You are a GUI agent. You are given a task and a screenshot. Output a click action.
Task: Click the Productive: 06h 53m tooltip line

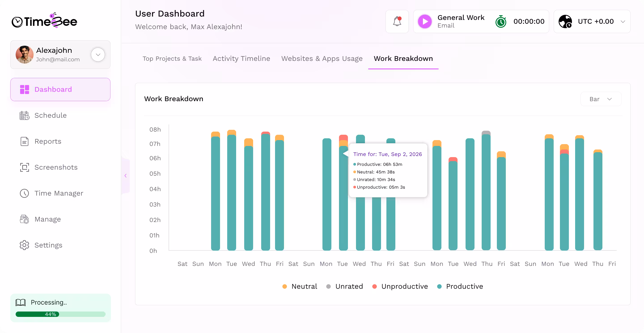pos(378,164)
